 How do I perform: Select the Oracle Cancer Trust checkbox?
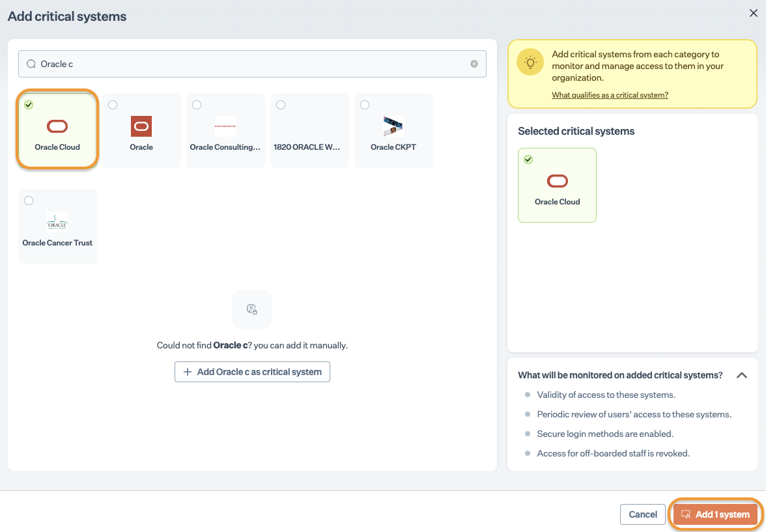(x=29, y=201)
